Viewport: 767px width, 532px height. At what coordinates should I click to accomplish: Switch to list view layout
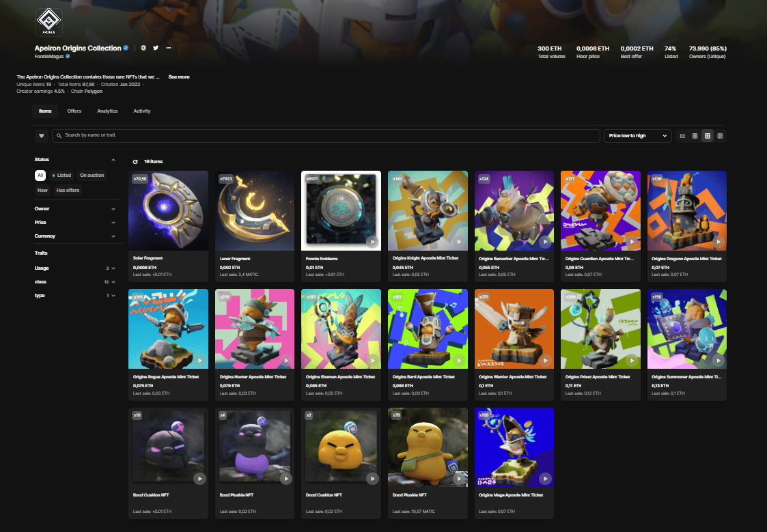(x=682, y=136)
